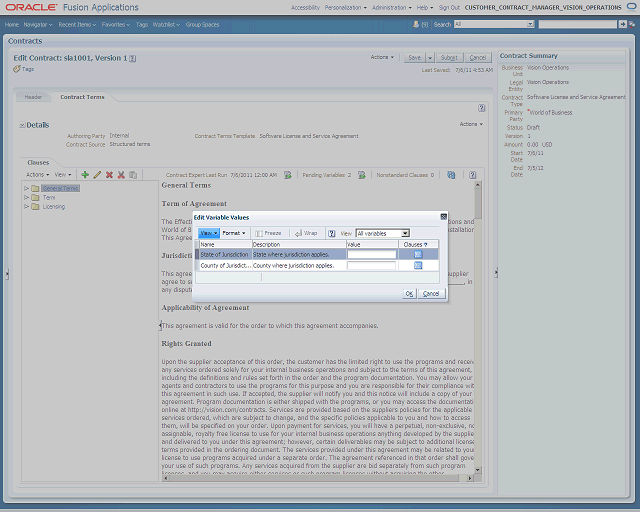Click the Wrap toolbar item
The height and width of the screenshot is (512, 640).
pos(306,233)
